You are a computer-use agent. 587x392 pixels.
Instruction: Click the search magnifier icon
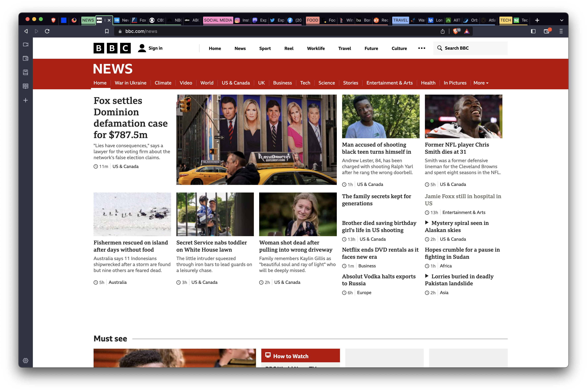point(440,48)
